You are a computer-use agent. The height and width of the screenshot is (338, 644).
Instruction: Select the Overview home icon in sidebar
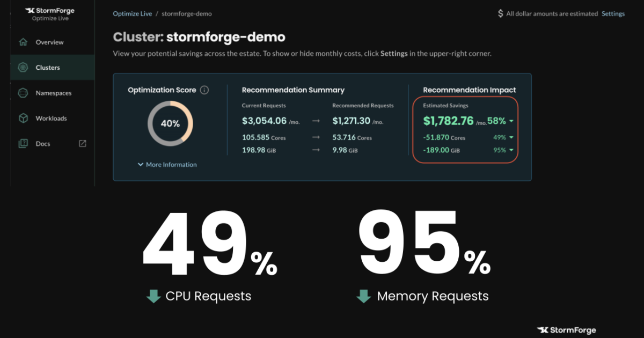tap(23, 42)
